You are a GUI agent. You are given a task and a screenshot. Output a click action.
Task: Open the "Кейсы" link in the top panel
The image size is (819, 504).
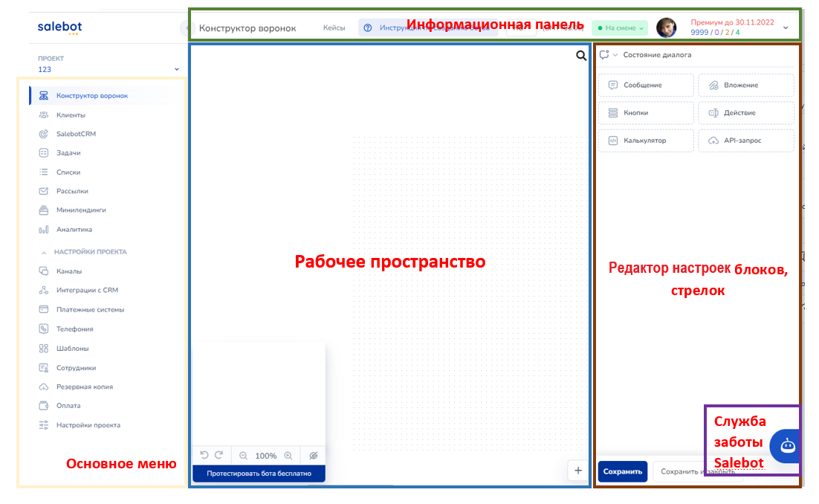tap(334, 28)
